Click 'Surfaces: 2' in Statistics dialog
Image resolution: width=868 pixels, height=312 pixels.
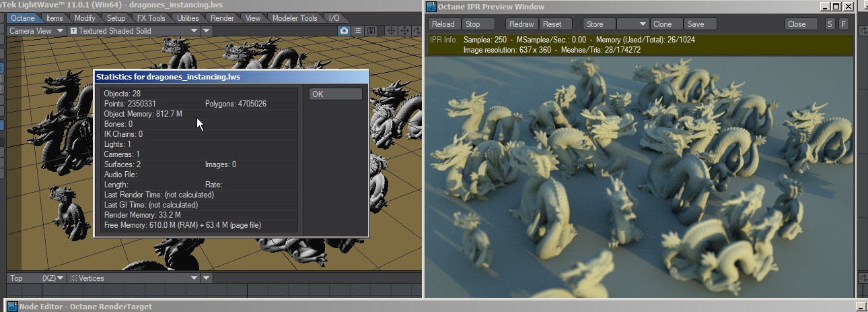pos(122,164)
